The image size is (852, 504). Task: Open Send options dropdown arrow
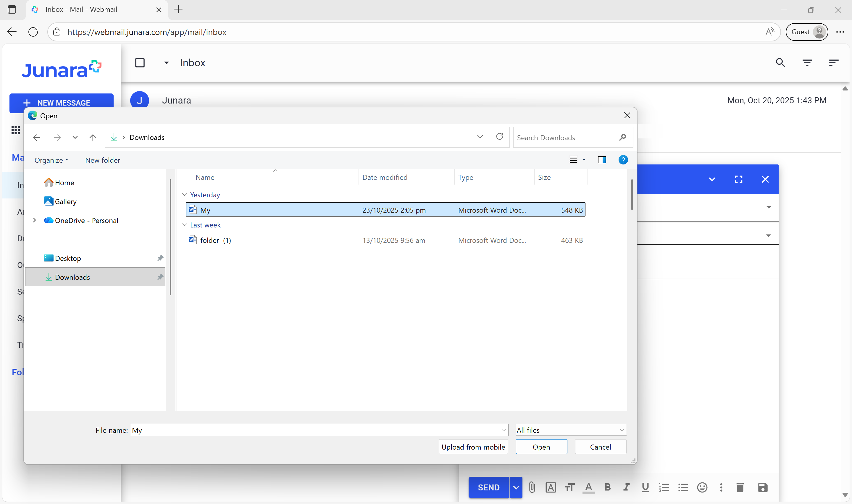pyautogui.click(x=516, y=487)
